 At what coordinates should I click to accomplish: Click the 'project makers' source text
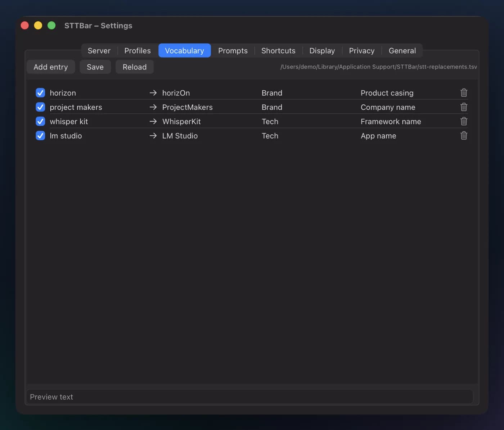76,107
